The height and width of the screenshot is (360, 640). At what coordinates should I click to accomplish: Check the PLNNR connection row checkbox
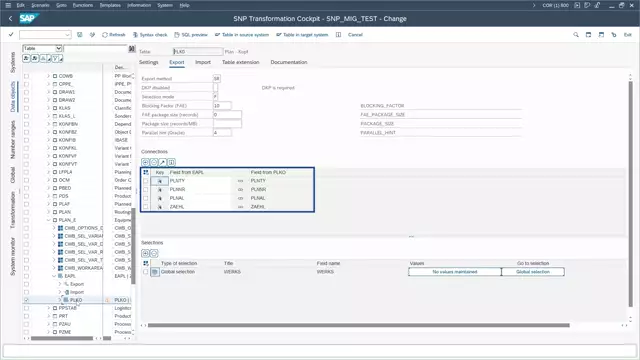pyautogui.click(x=146, y=189)
